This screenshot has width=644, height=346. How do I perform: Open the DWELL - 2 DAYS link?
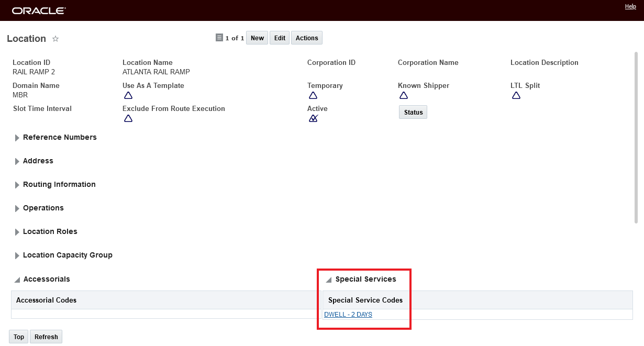tap(348, 315)
